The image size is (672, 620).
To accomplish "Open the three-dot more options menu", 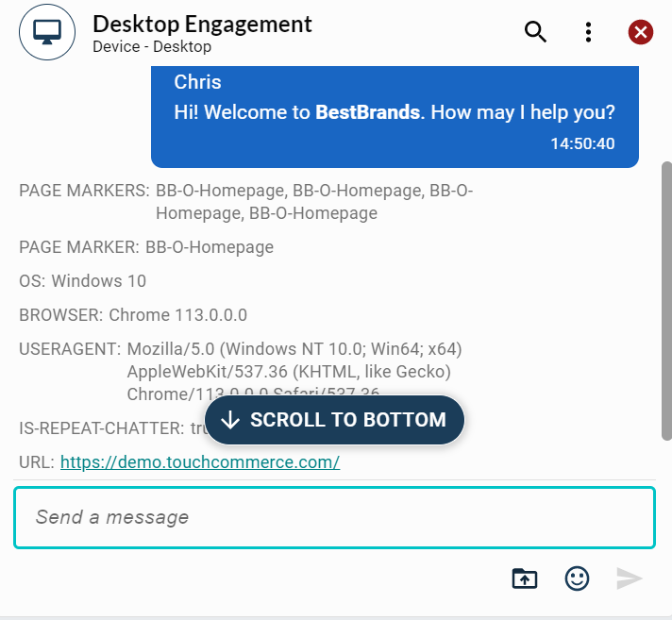I will (588, 32).
